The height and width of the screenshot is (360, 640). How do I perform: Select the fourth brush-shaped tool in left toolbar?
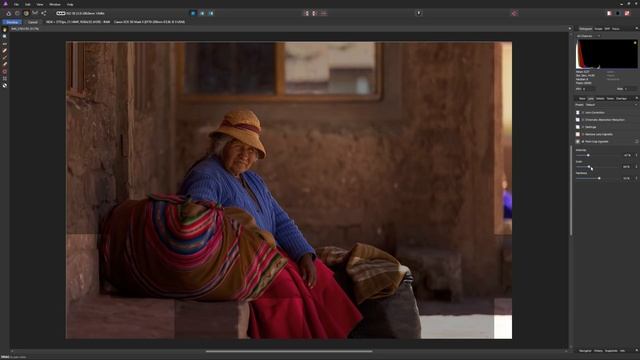(x=5, y=51)
